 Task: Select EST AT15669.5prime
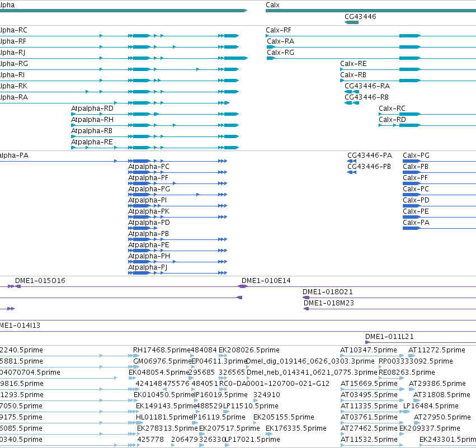tap(373, 389)
